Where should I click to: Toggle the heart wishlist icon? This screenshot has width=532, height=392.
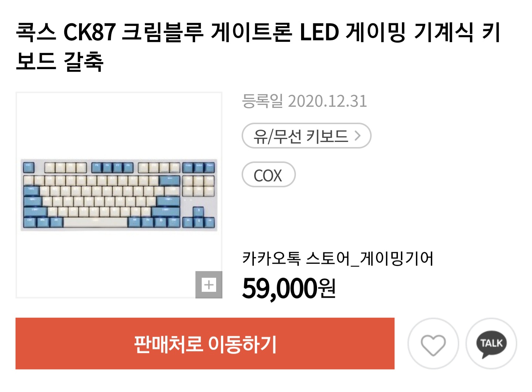click(x=433, y=344)
